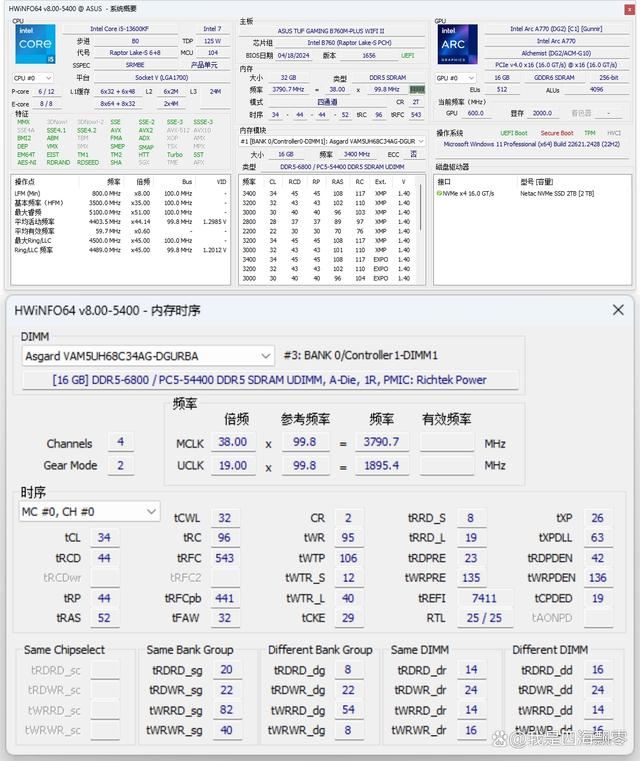Click the tXP value 26
Viewport: 640px width, 761px height.
[x=598, y=518]
